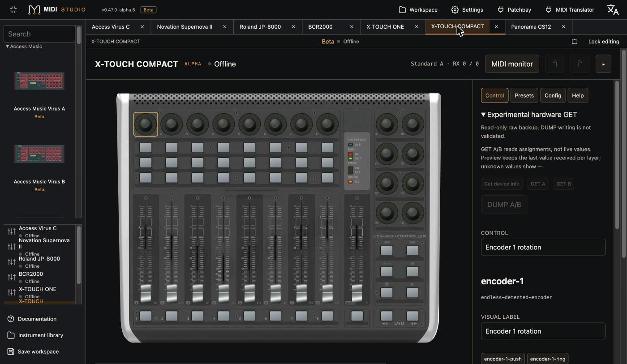Screen dimensions: 627x364
Task: Open Documentation from the sidebar
Action: 32,319
